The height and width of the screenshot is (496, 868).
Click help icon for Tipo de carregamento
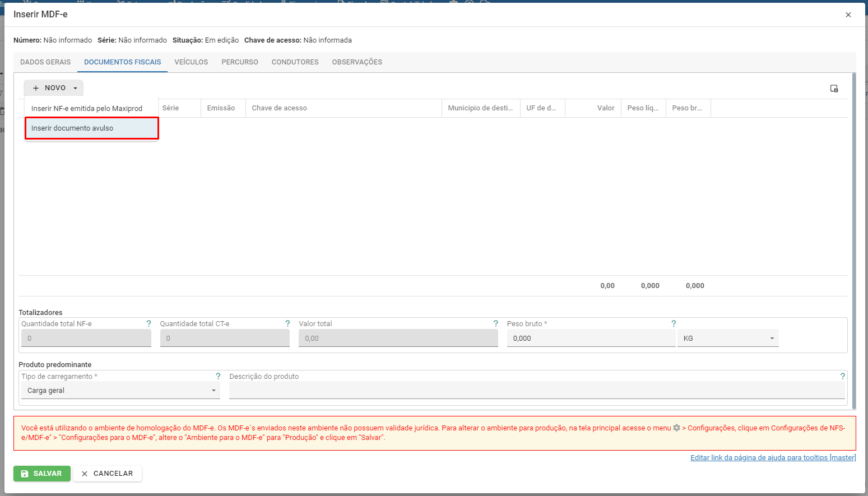218,376
